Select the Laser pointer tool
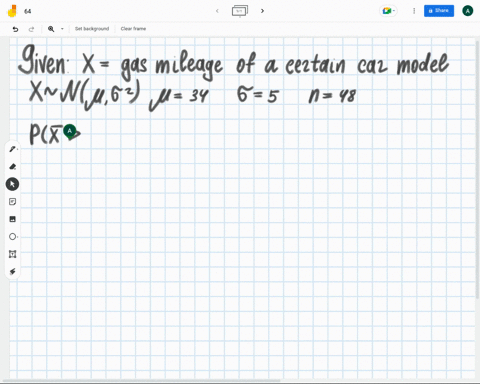 pos(13,272)
